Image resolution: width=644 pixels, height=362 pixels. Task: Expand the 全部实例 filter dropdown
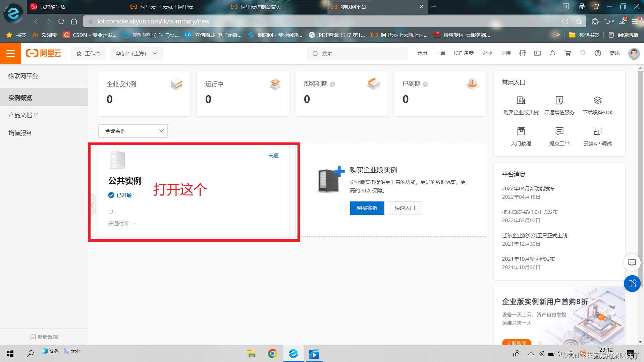133,131
